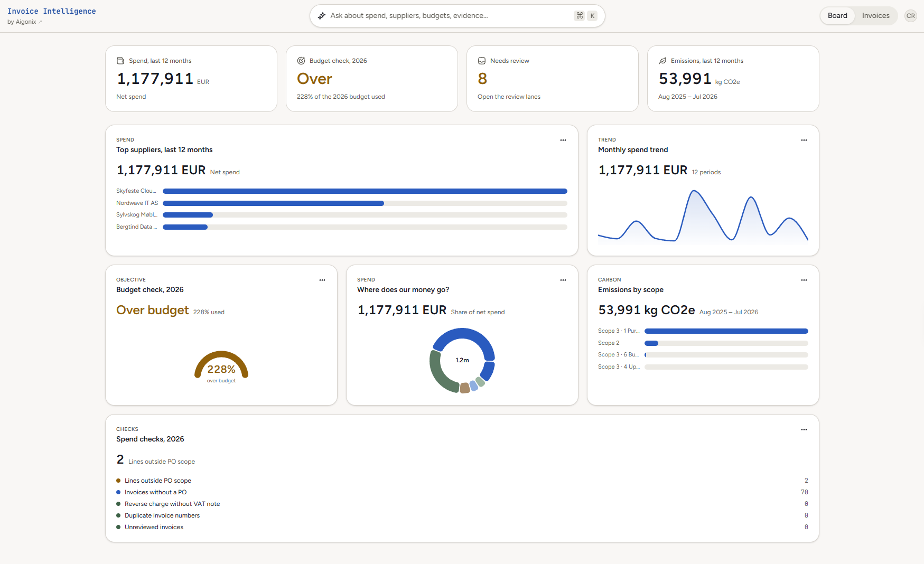Click the wallet icon on Spend card

pyautogui.click(x=120, y=61)
